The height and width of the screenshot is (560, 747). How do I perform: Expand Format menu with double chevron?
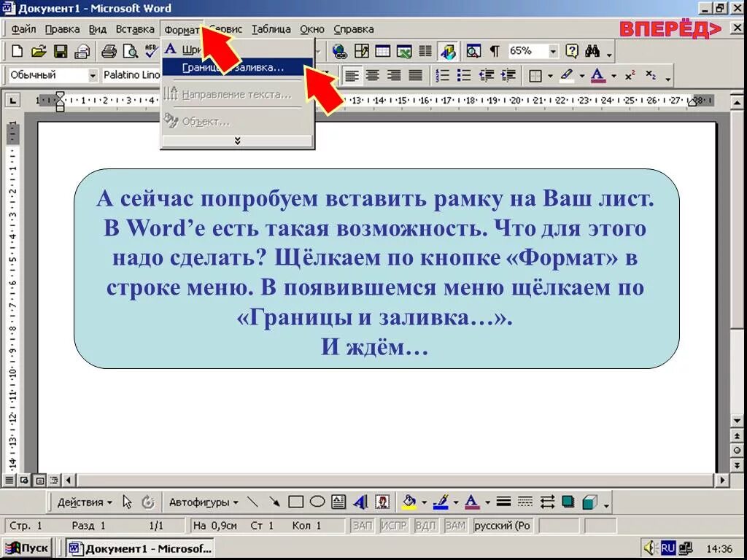click(x=237, y=141)
